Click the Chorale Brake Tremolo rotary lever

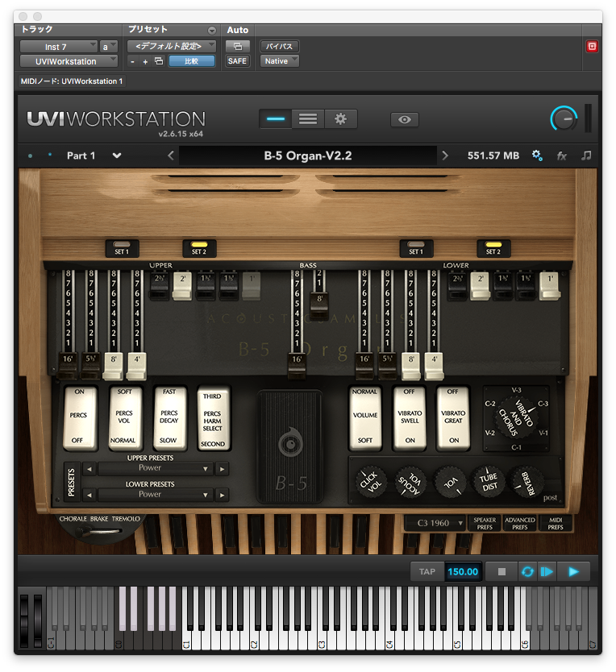click(x=98, y=532)
